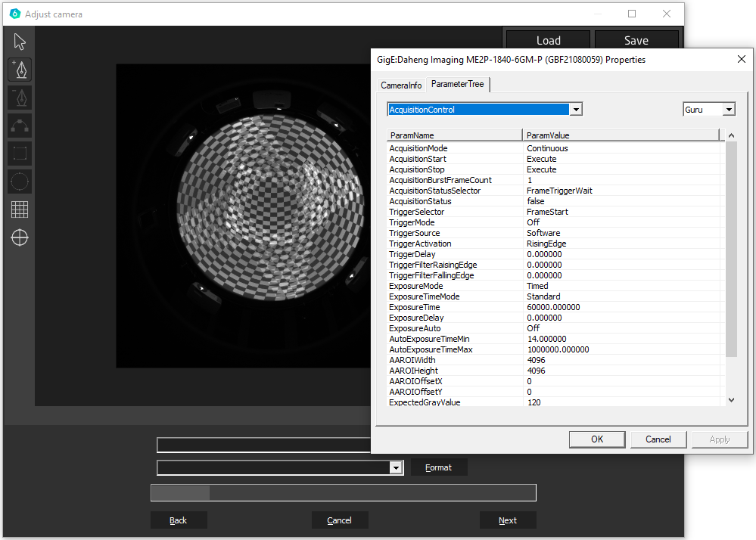Switch to the CameraInfo tab
The image size is (756, 540).
click(401, 85)
